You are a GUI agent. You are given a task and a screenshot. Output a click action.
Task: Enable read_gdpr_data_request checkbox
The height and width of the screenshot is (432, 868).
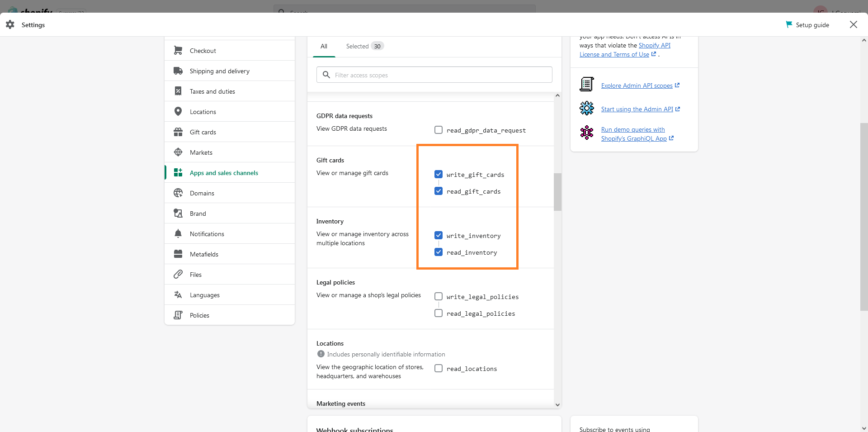pyautogui.click(x=439, y=130)
